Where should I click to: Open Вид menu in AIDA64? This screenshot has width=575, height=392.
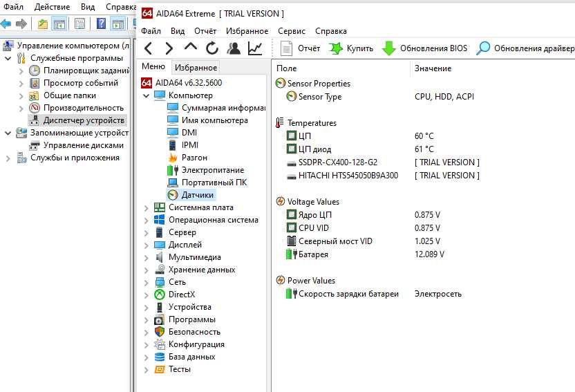pyautogui.click(x=178, y=31)
